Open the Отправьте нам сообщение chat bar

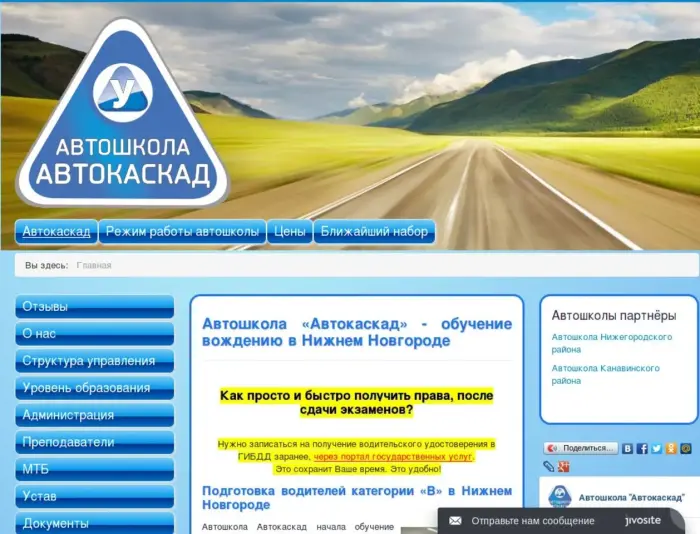[x=533, y=521]
